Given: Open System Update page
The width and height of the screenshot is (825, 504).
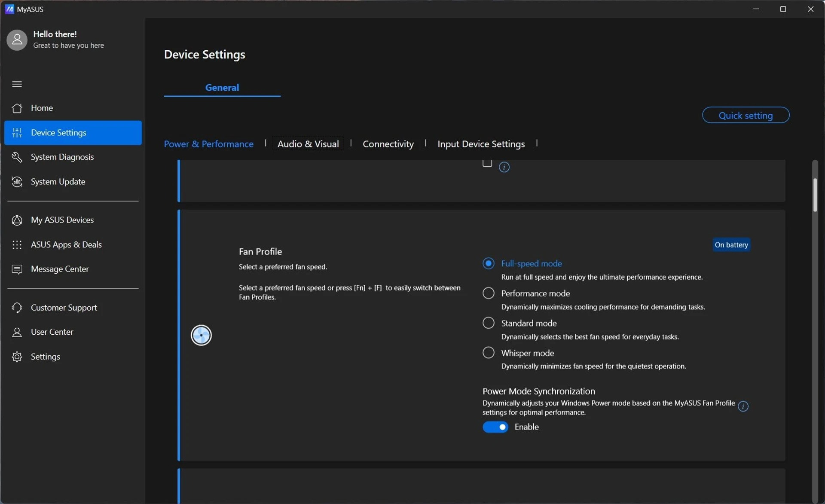Looking at the screenshot, I should tap(73, 182).
